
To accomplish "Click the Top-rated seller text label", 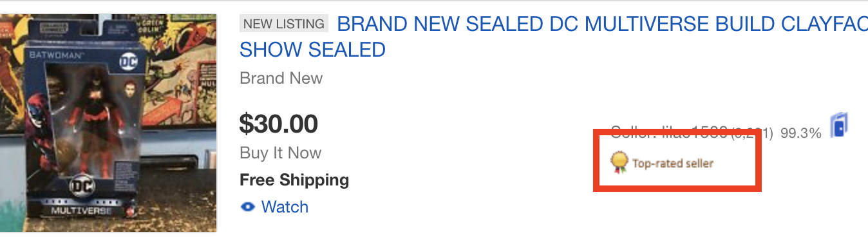I will [673, 164].
